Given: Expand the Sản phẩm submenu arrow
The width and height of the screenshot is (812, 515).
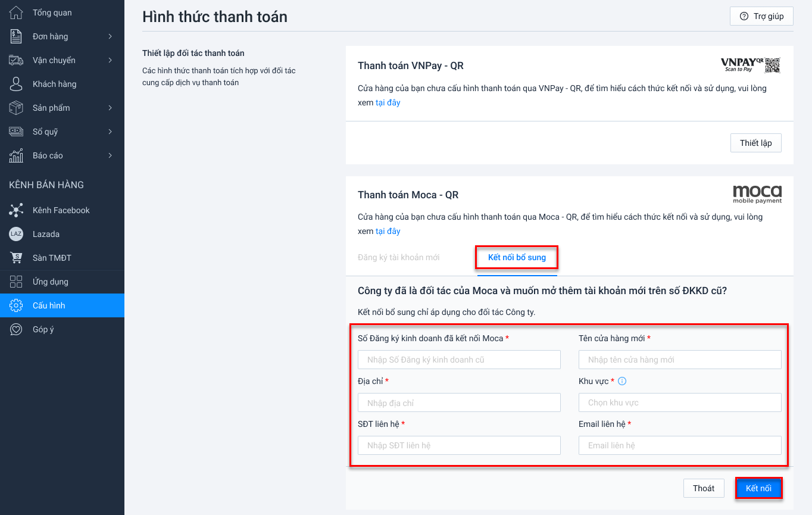Looking at the screenshot, I should tap(110, 108).
